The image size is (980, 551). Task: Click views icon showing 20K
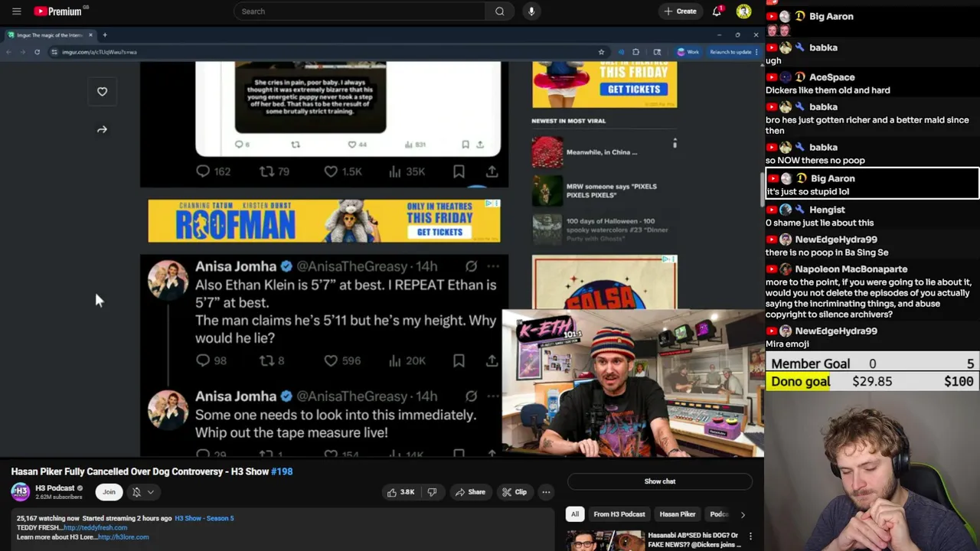[395, 360]
